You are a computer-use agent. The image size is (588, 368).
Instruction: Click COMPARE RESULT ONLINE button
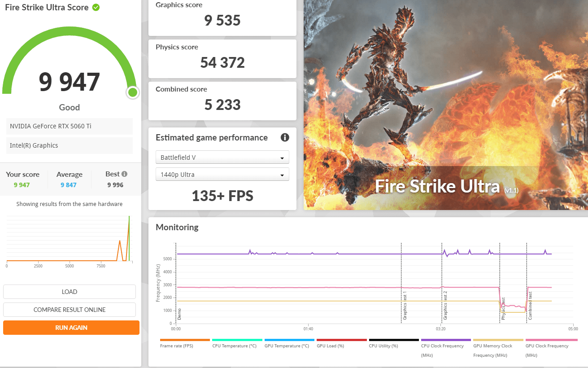point(70,310)
